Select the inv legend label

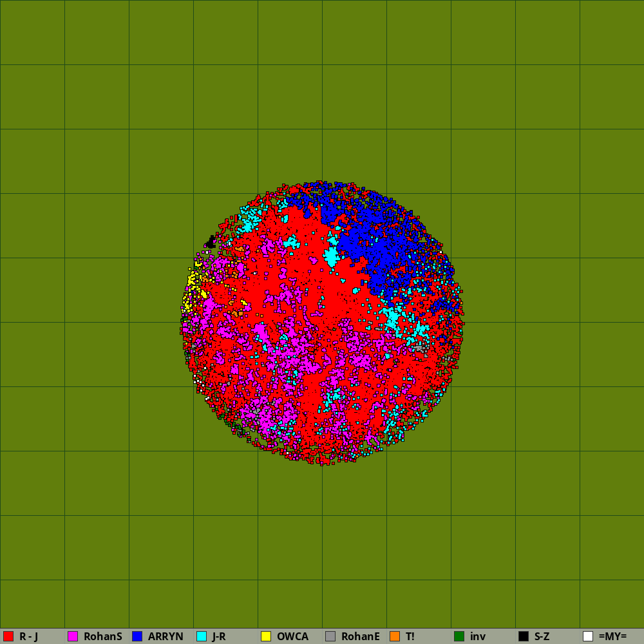(x=478, y=636)
